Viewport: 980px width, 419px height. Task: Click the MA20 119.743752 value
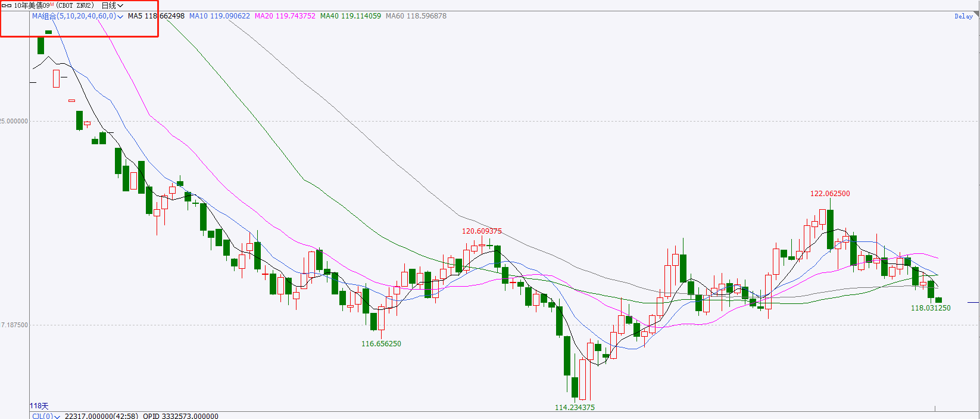coord(285,16)
